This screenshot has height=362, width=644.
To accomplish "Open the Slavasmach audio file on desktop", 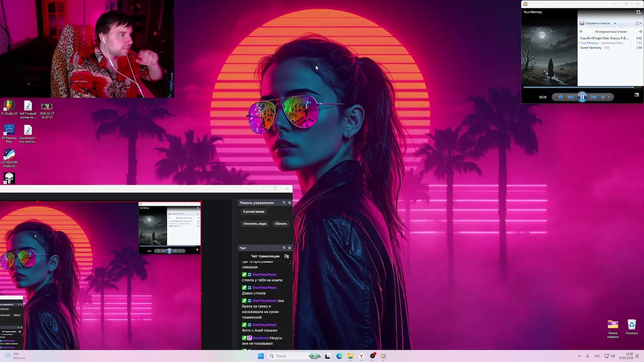I will tap(28, 134).
